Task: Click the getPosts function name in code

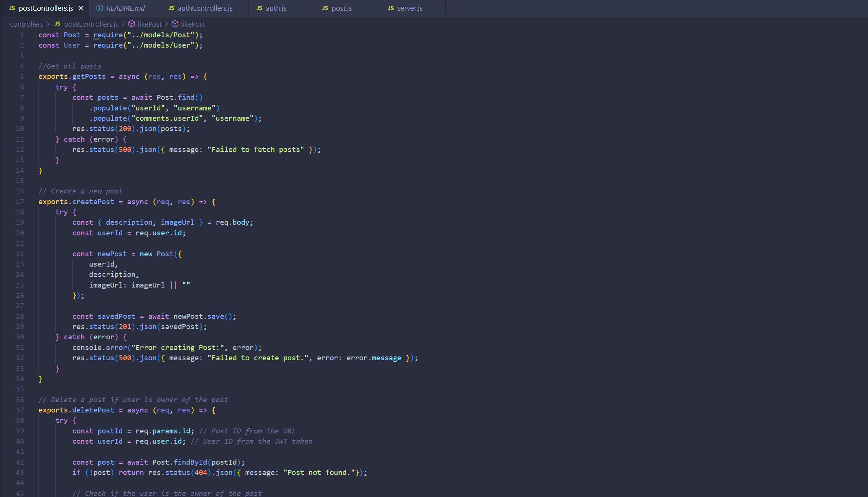Action: pyautogui.click(x=89, y=77)
